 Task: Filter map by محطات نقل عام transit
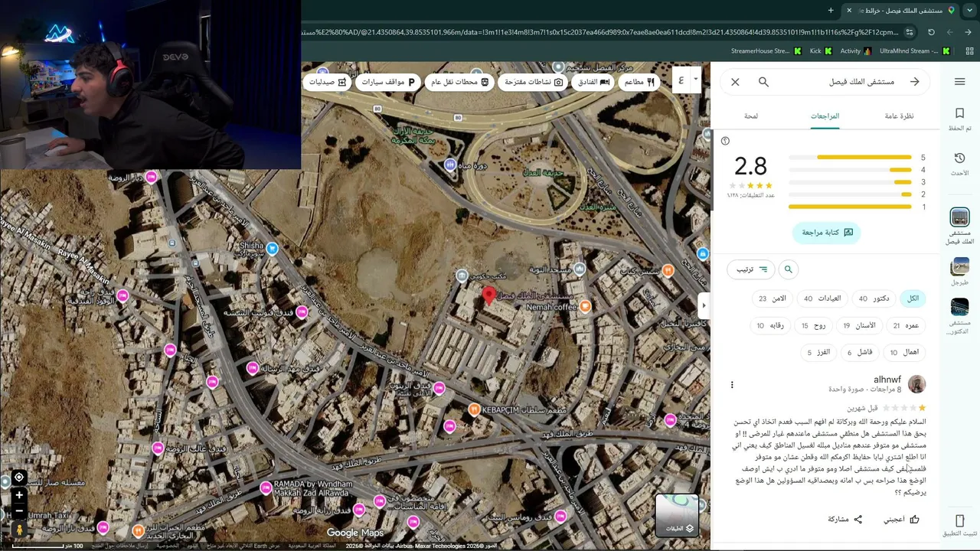[x=459, y=82]
